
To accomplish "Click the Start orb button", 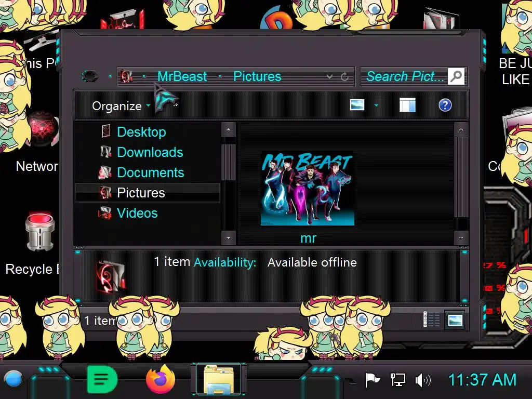I will pos(13,379).
